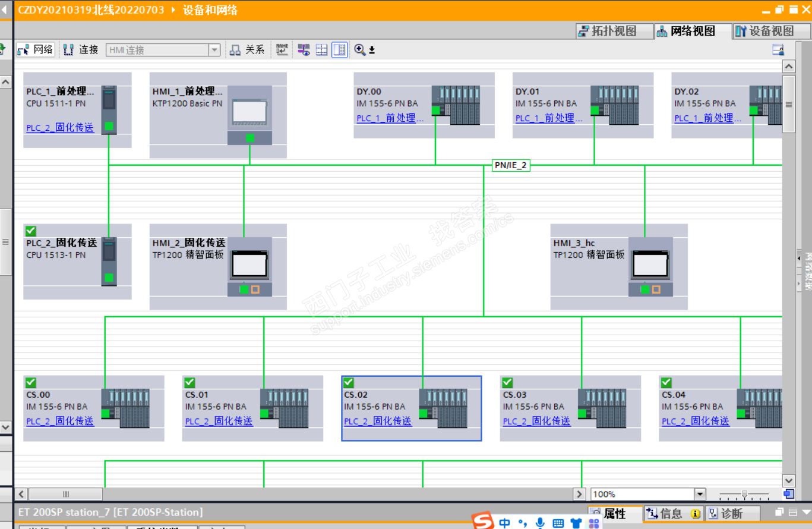Open PLC_2_固化传送 link under CS.00
Image resolution: width=812 pixels, height=529 pixels.
click(x=60, y=421)
